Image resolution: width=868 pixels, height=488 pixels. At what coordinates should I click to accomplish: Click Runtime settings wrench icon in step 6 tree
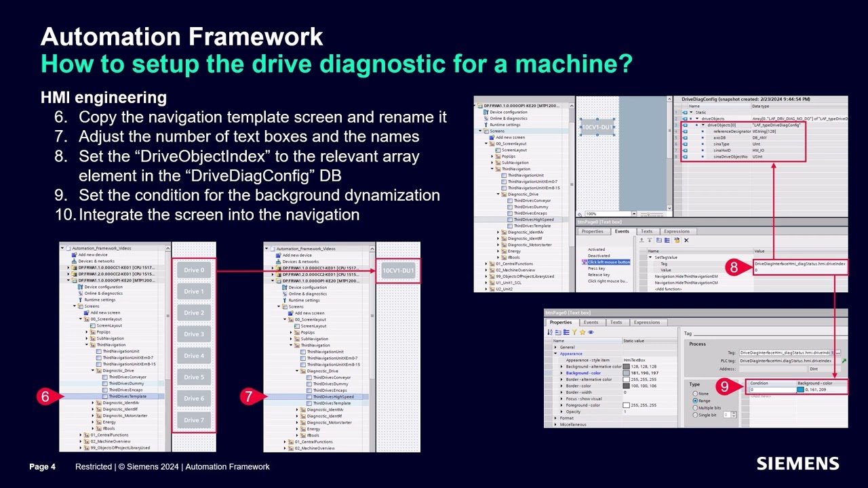(x=80, y=300)
